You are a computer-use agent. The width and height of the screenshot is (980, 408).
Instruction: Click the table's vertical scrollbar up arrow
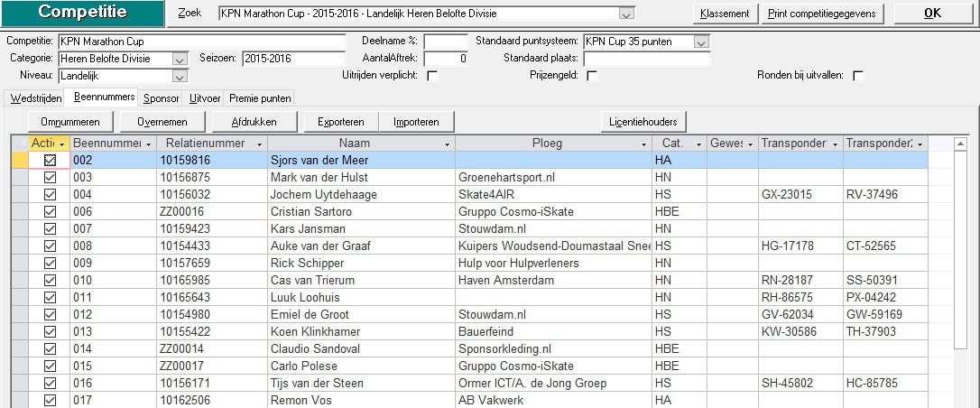point(961,144)
